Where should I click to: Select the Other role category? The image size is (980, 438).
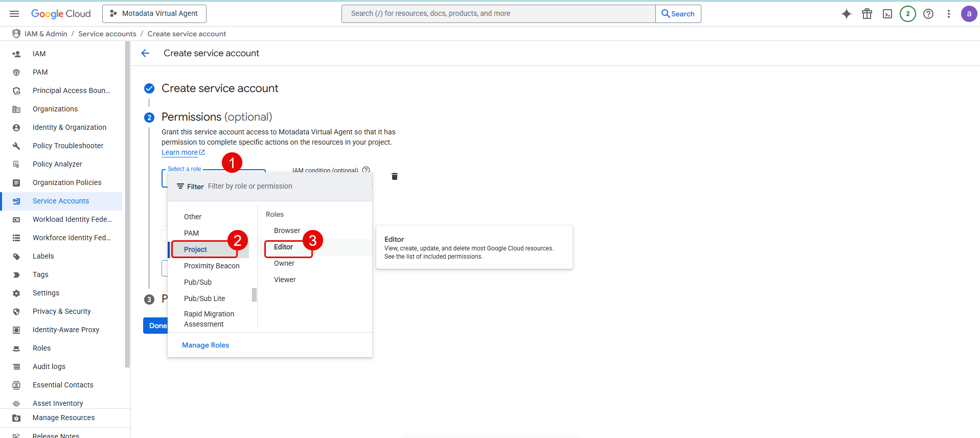click(193, 217)
